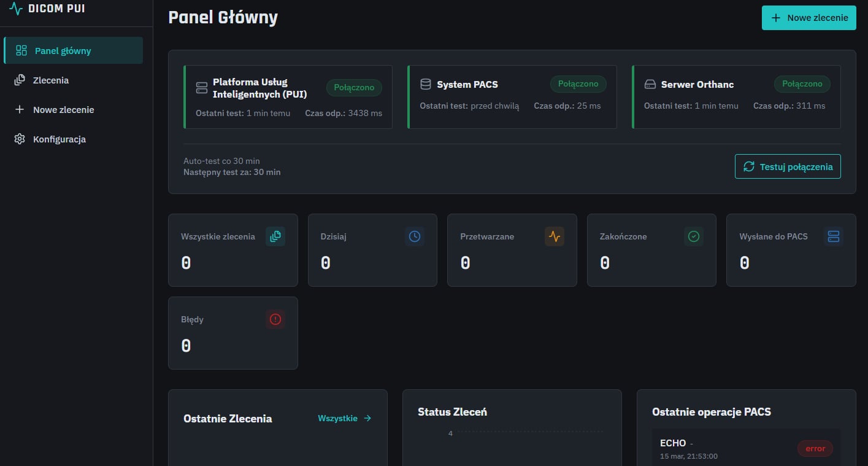Screen dimensions: 868x466
Task: Click the plus icon in top Nowe zlecenie button
Action: 776,18
